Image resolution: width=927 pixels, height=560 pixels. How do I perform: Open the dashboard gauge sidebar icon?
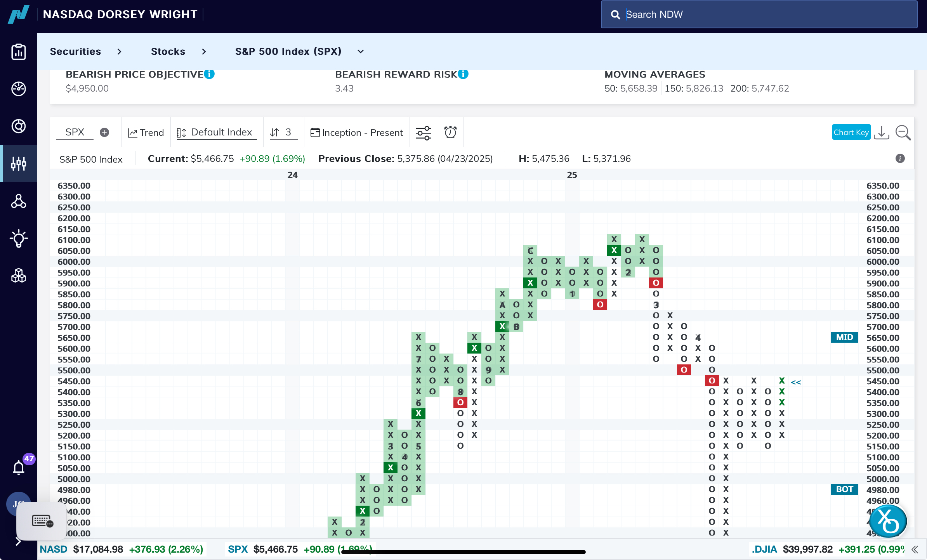pyautogui.click(x=19, y=89)
